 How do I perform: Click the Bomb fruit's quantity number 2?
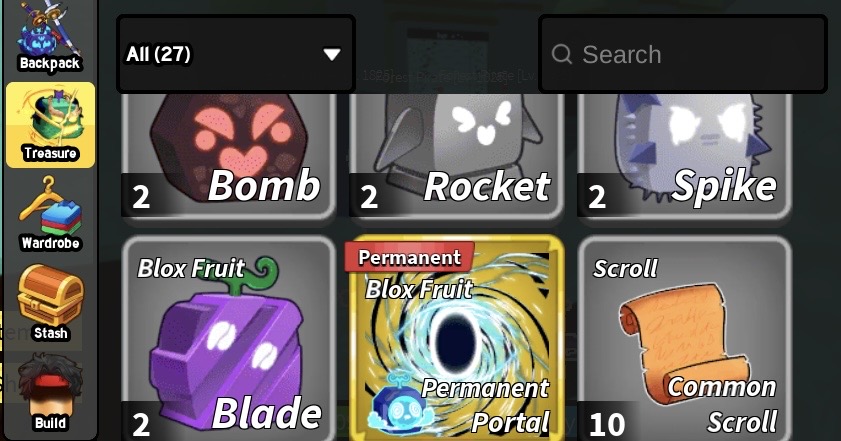141,197
